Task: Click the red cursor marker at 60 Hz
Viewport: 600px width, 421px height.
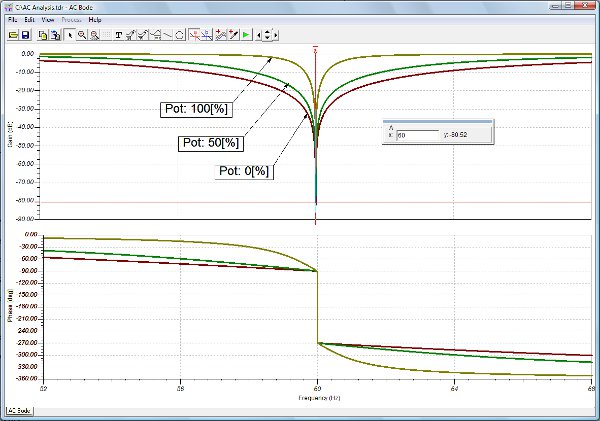Action: coord(316,48)
